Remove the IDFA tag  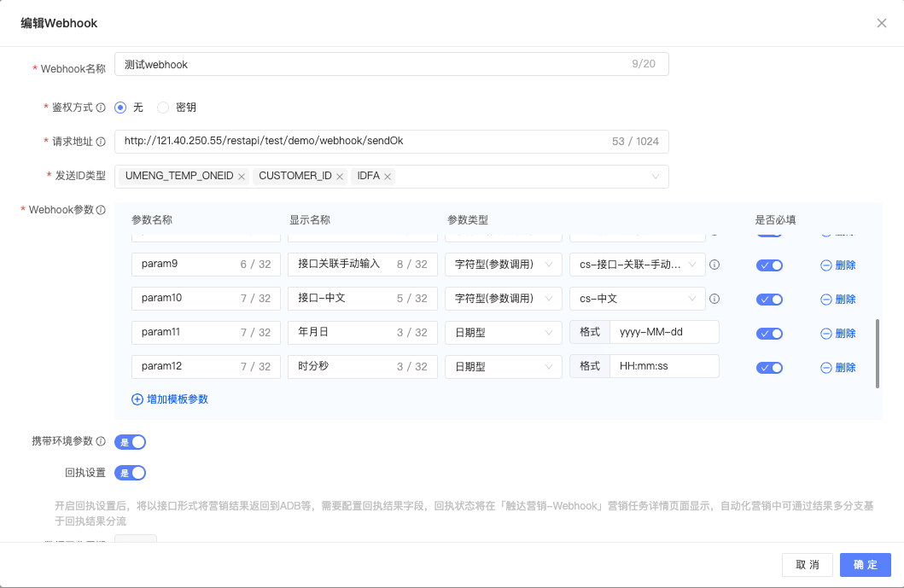(388, 177)
